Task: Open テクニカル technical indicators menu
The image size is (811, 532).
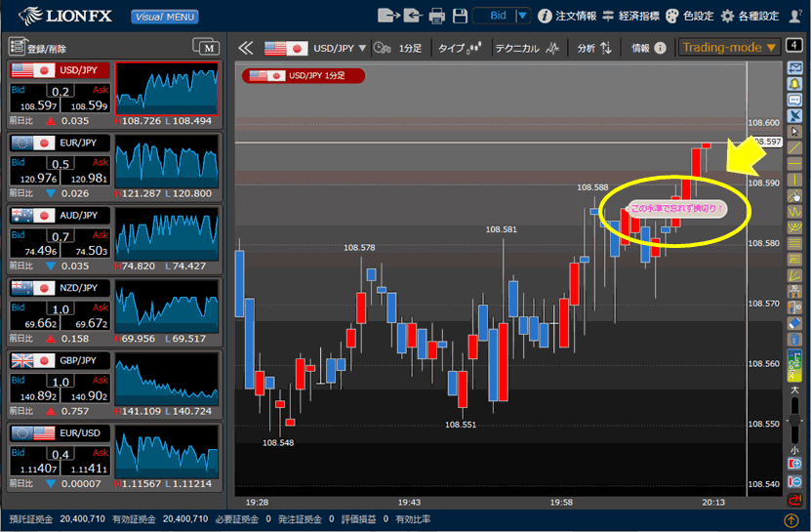Action: [x=527, y=48]
